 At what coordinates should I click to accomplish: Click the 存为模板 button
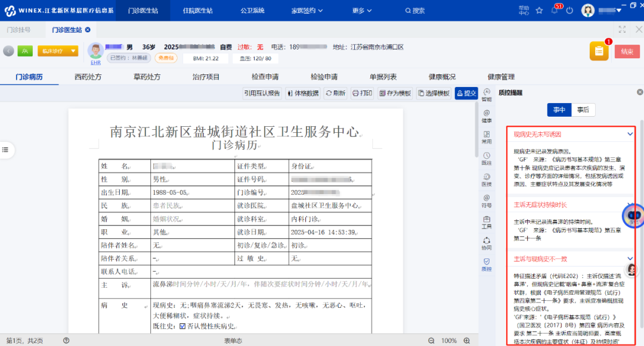click(x=395, y=93)
